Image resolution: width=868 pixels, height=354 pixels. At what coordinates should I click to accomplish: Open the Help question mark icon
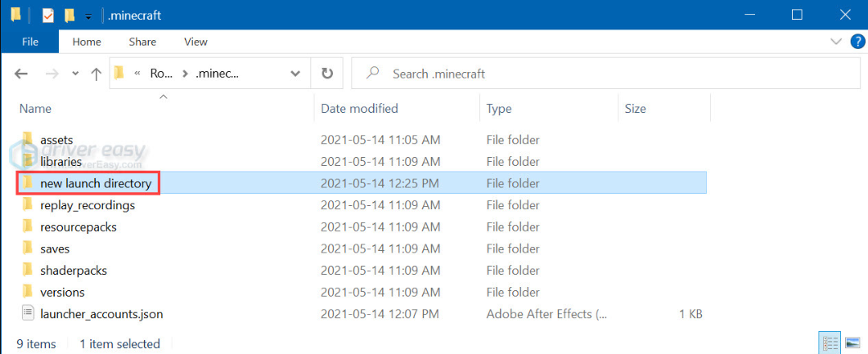856,42
